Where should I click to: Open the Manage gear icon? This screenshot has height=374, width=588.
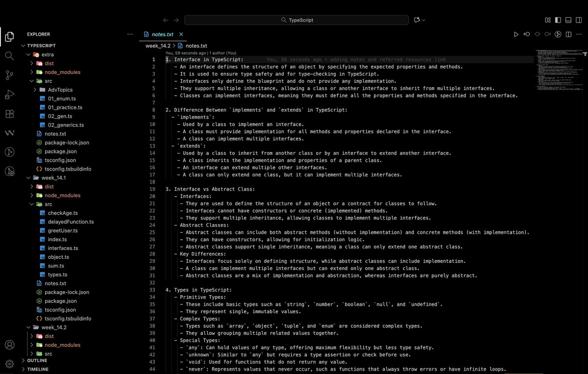9,364
